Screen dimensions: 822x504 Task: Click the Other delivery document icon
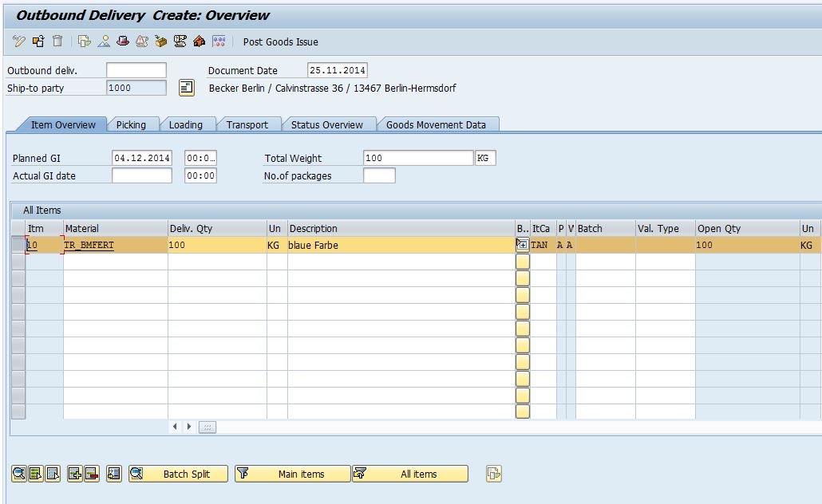click(x=38, y=41)
